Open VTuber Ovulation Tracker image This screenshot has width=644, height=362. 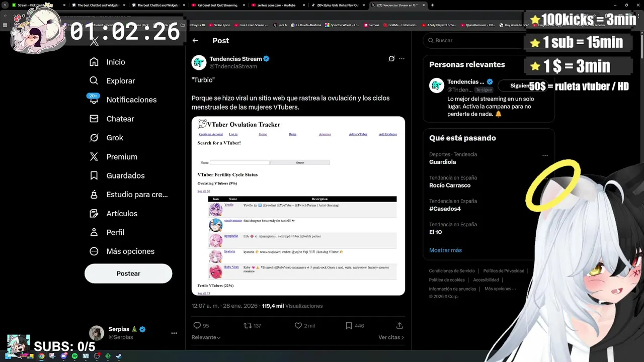[x=298, y=206]
